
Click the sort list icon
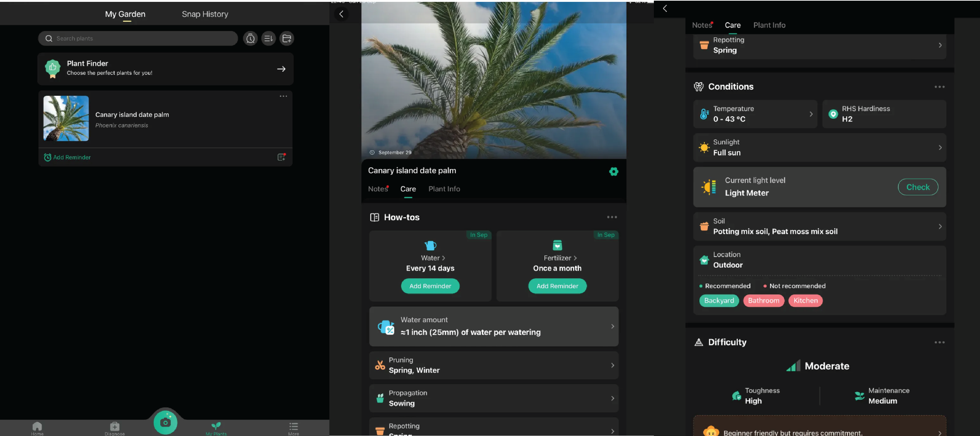coord(269,38)
